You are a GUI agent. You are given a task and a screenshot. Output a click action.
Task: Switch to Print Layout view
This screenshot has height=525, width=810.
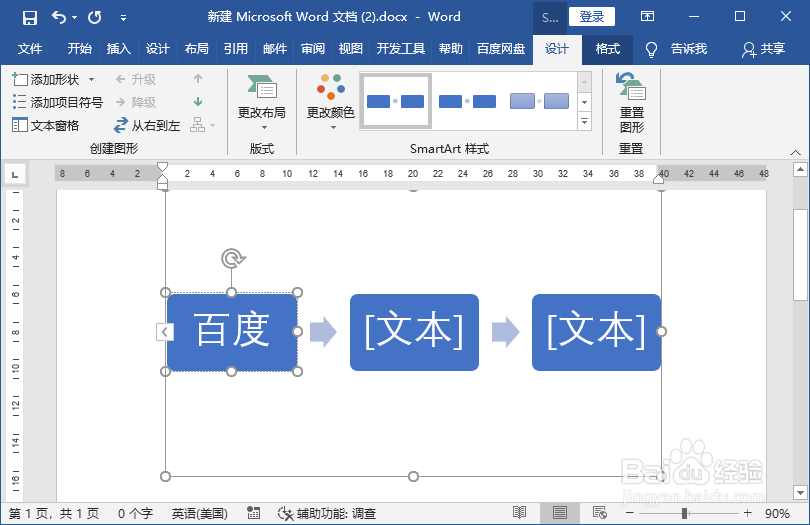point(559,513)
